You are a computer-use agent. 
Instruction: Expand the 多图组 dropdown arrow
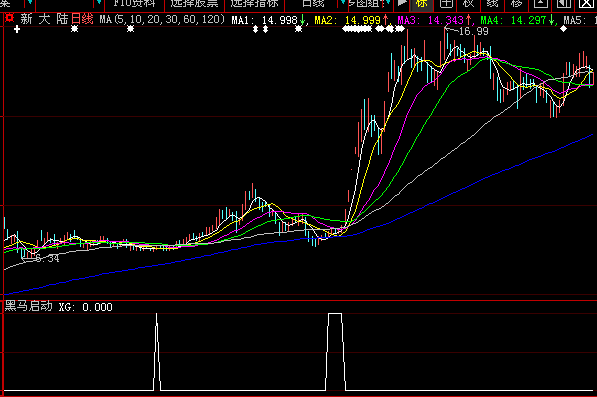(x=388, y=3)
